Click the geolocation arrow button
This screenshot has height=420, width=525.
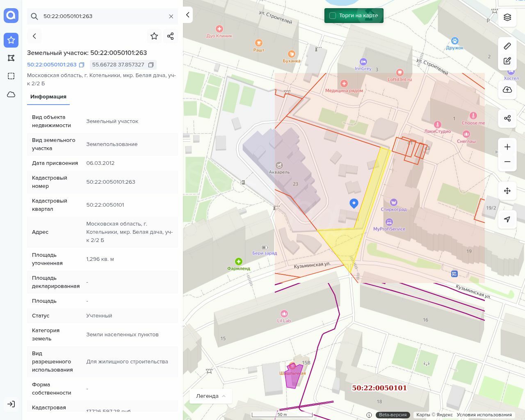tap(507, 219)
